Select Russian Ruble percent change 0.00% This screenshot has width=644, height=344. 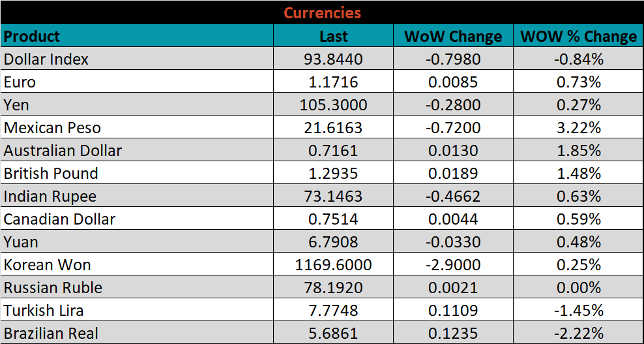point(578,288)
